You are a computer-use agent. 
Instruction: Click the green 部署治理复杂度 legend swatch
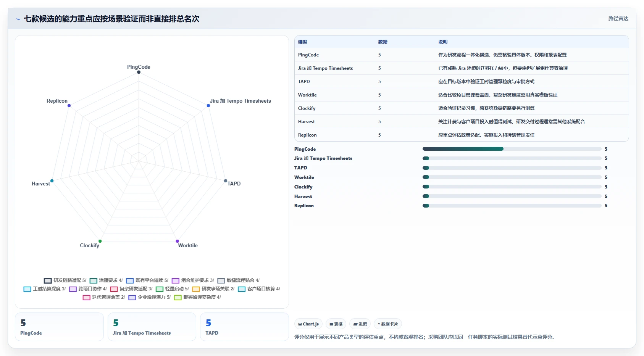(x=178, y=298)
